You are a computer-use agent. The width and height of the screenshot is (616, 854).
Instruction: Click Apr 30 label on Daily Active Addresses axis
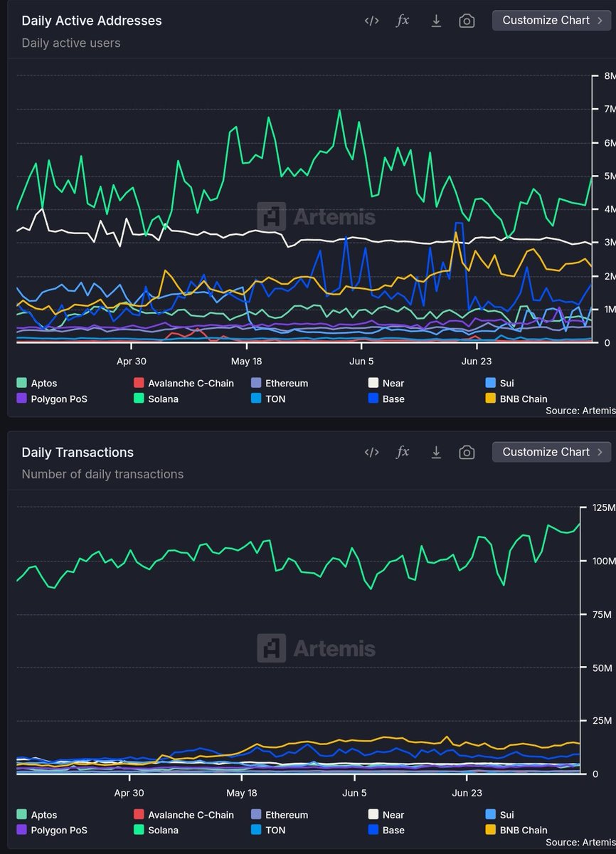pyautogui.click(x=132, y=361)
